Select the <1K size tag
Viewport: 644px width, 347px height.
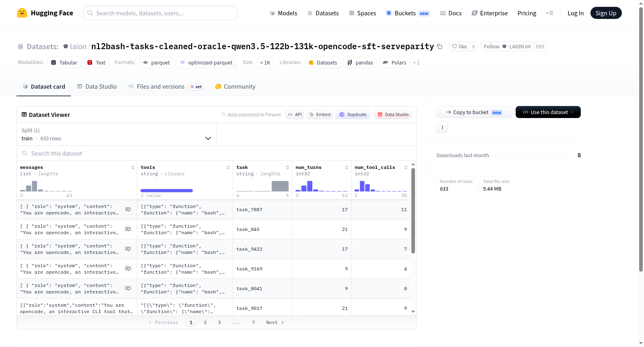[265, 62]
